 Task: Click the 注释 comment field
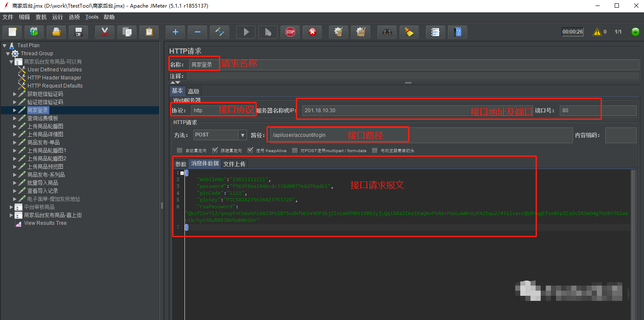coord(412,76)
